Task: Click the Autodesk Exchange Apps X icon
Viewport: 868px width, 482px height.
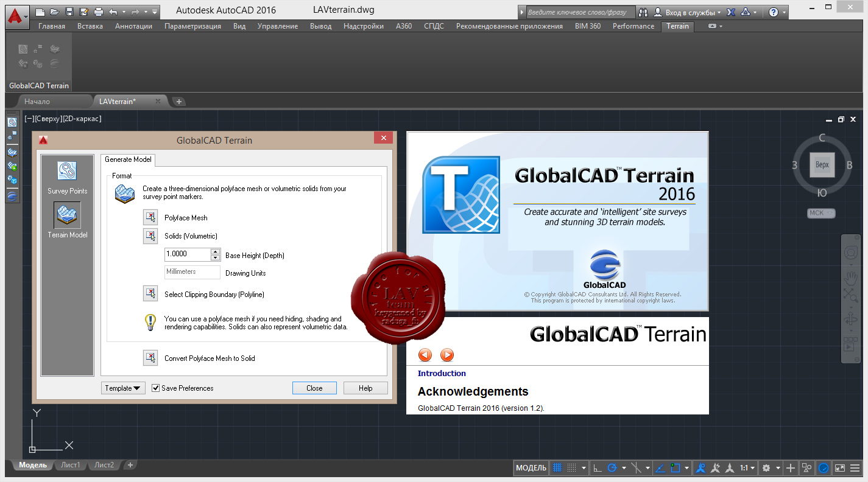Action: click(732, 12)
